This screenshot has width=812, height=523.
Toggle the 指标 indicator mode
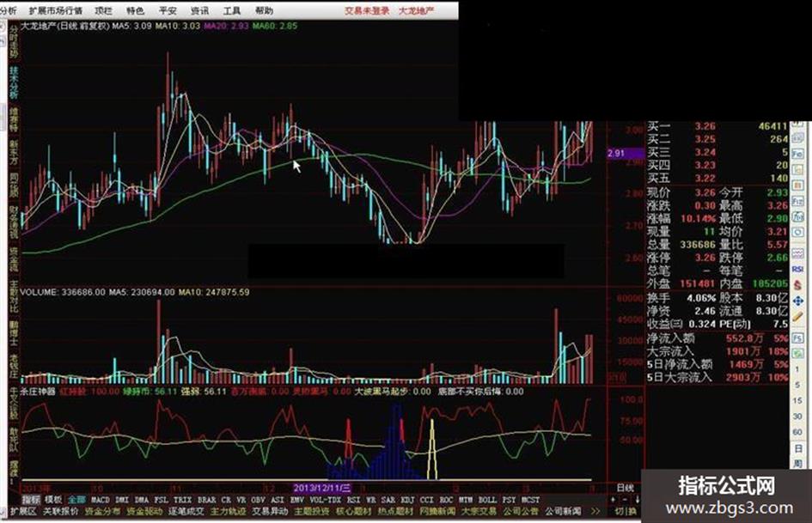point(31,500)
